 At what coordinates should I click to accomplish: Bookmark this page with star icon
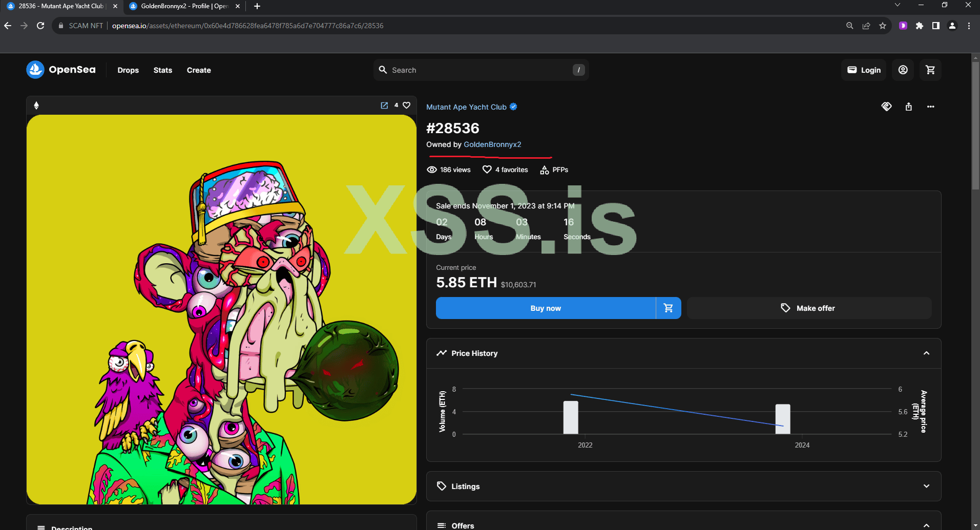click(883, 26)
